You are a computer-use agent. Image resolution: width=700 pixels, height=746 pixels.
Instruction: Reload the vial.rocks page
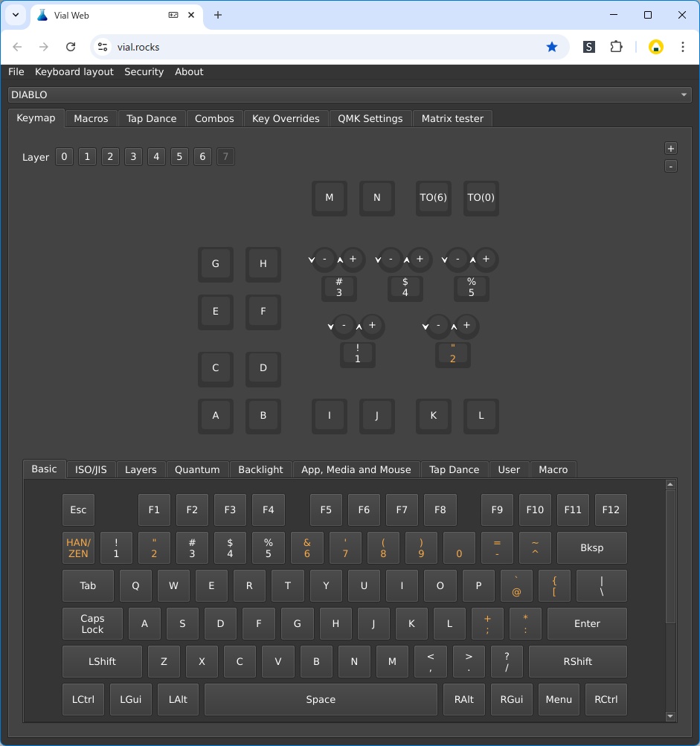click(x=71, y=46)
